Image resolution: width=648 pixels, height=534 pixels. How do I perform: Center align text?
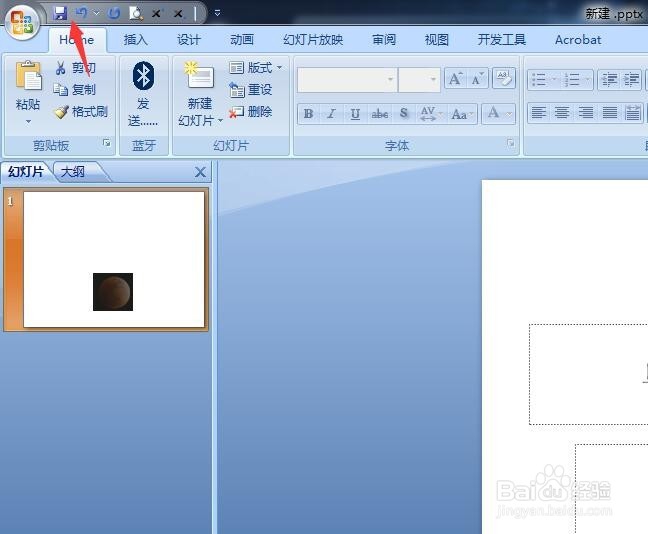point(562,112)
